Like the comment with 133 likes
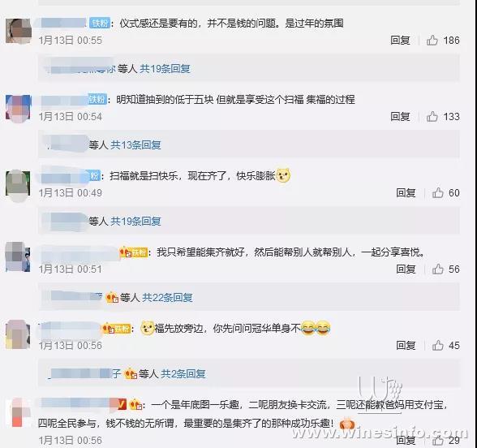 click(x=432, y=117)
